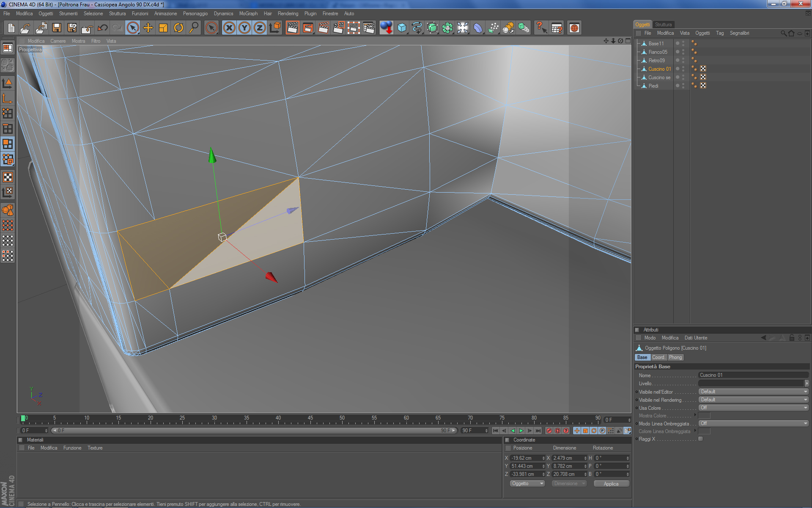Enable the Raggi X checkbox
The width and height of the screenshot is (812, 508).
[x=700, y=439]
